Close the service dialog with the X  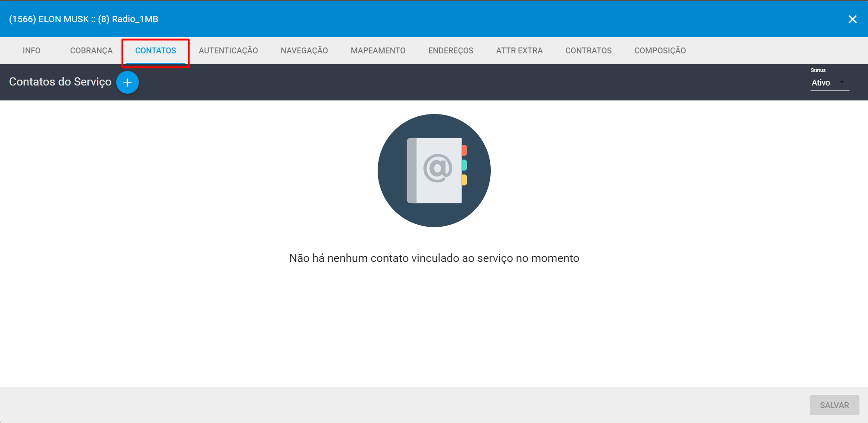[x=853, y=19]
